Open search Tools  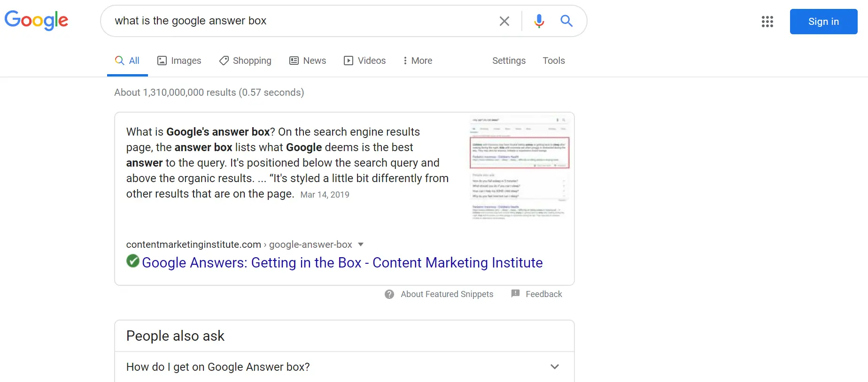coord(554,61)
